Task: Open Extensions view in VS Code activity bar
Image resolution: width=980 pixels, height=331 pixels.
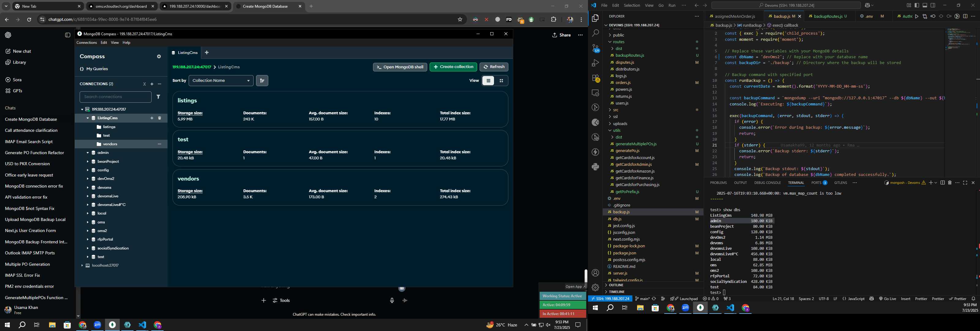Action: point(595,78)
